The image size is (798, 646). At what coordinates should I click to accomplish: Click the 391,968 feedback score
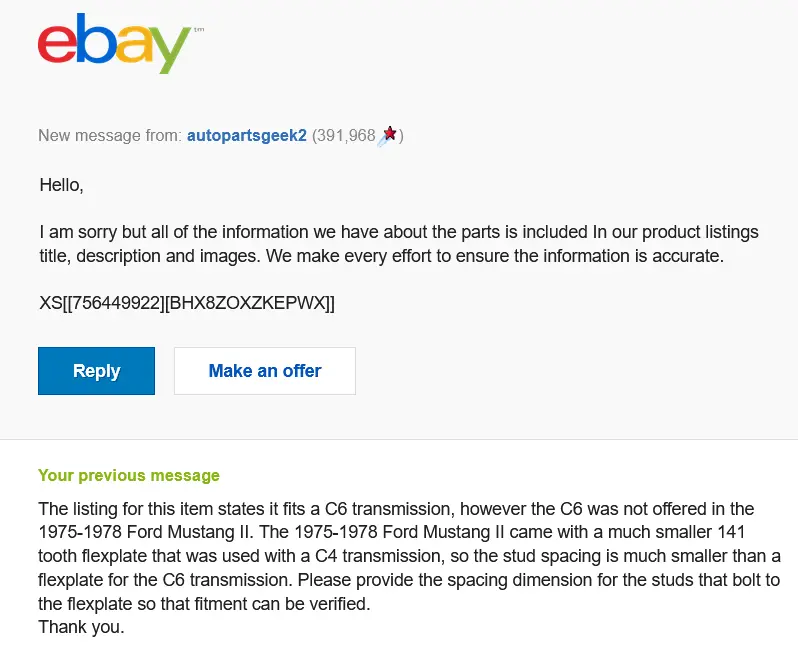(344, 135)
